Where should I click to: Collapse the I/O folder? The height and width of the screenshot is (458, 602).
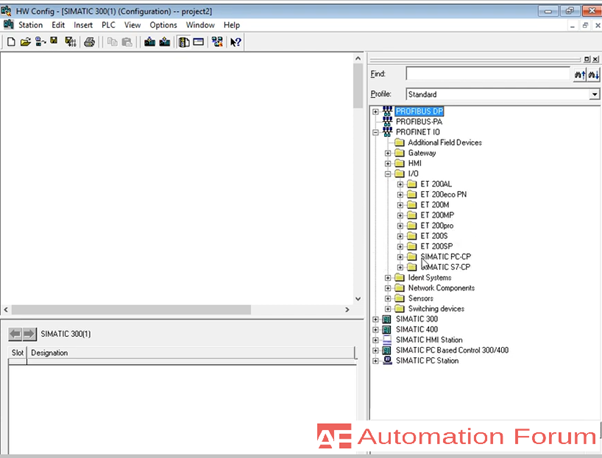point(388,174)
